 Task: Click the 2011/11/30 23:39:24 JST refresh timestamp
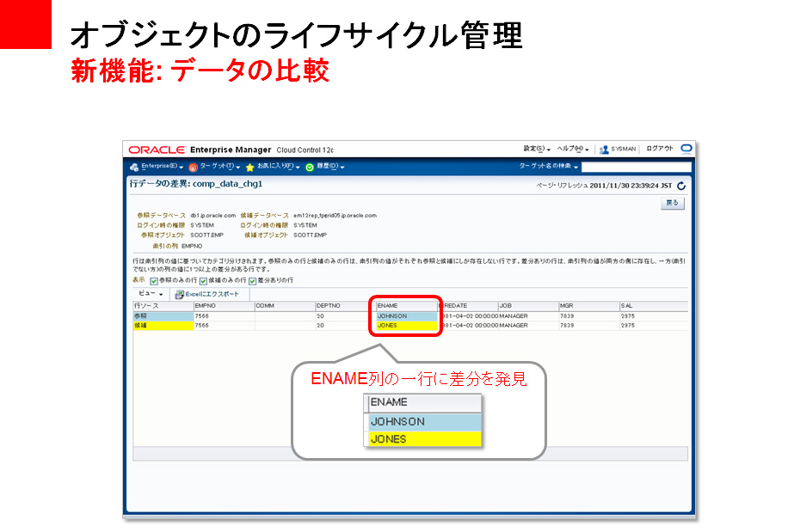pyautogui.click(x=631, y=186)
